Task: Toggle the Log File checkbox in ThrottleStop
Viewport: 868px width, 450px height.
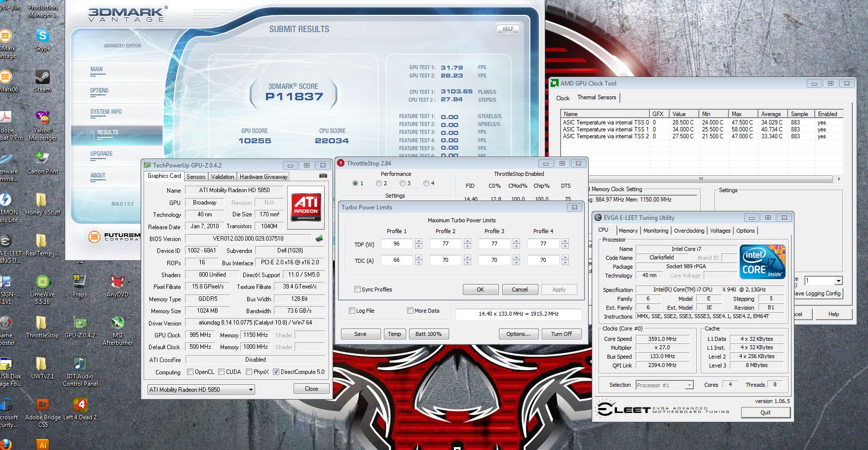Action: coord(352,311)
